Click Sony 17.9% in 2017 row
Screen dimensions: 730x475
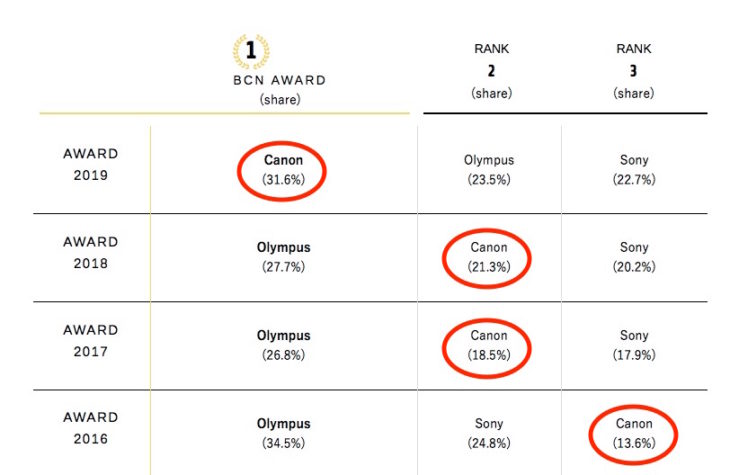pyautogui.click(x=634, y=345)
